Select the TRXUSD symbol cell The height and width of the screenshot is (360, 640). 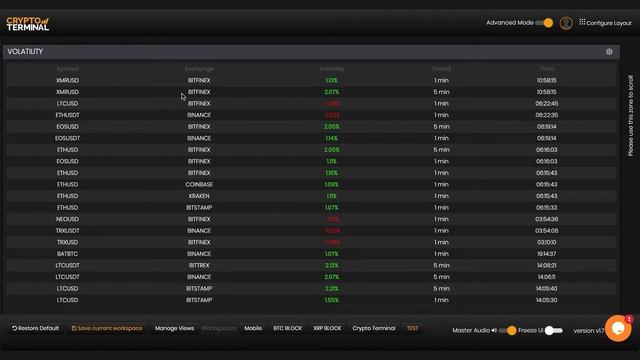(67, 242)
